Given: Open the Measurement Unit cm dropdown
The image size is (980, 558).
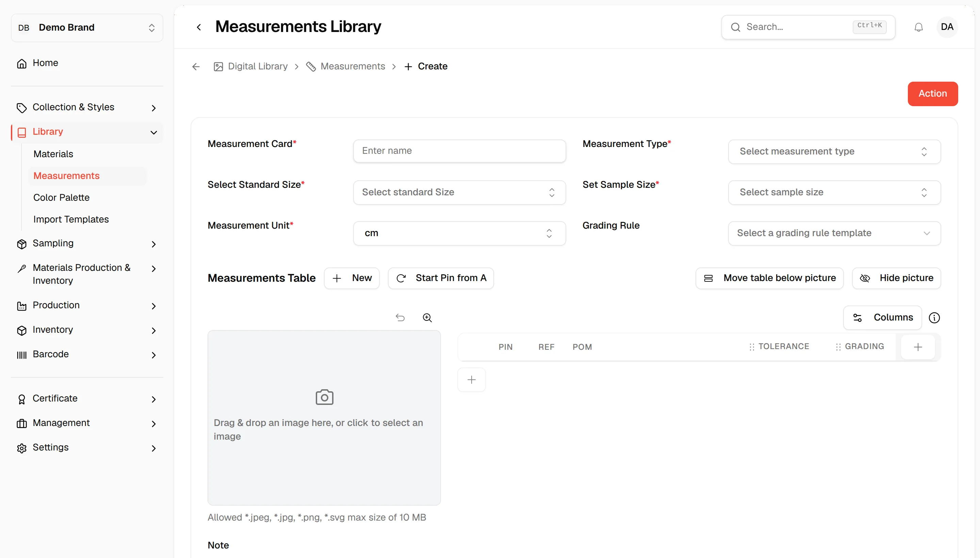Looking at the screenshot, I should [459, 233].
